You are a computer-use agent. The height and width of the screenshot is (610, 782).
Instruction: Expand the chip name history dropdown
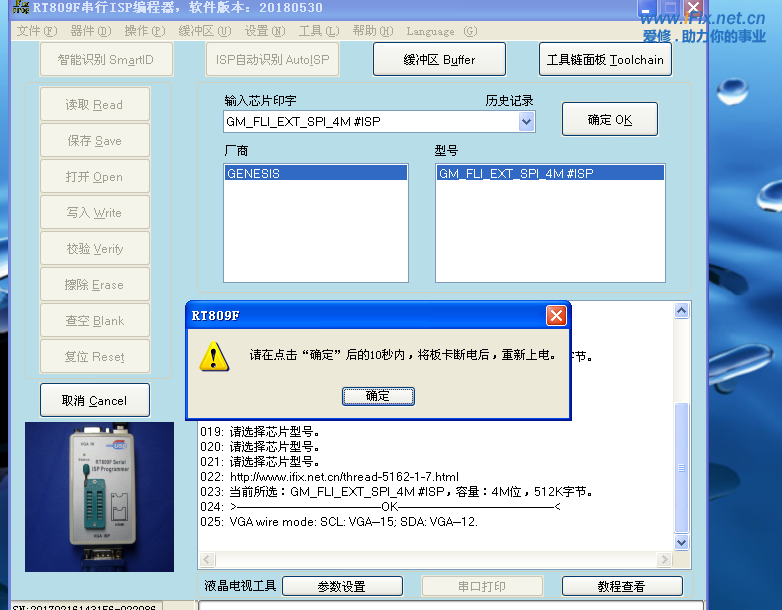pos(526,122)
